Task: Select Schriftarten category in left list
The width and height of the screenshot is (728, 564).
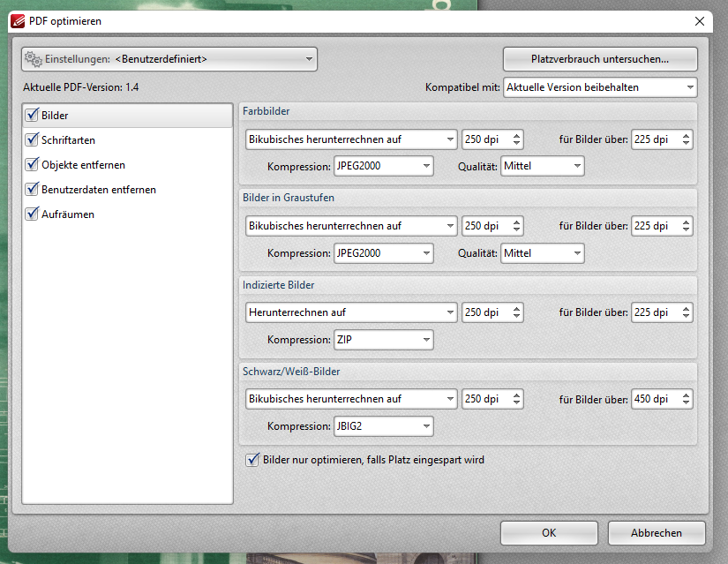Action: [68, 139]
